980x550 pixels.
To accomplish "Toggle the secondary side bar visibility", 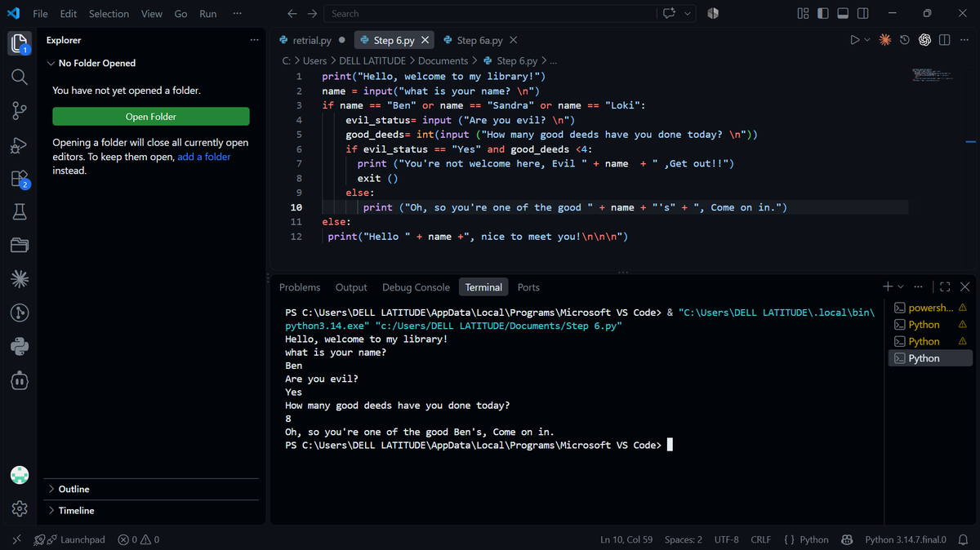I will pyautogui.click(x=862, y=14).
